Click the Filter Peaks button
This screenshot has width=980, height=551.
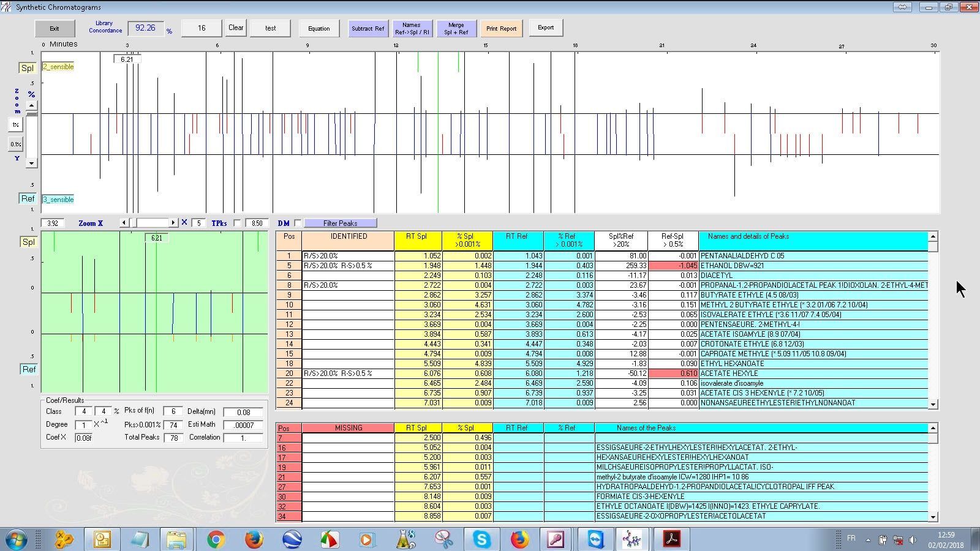pyautogui.click(x=341, y=223)
